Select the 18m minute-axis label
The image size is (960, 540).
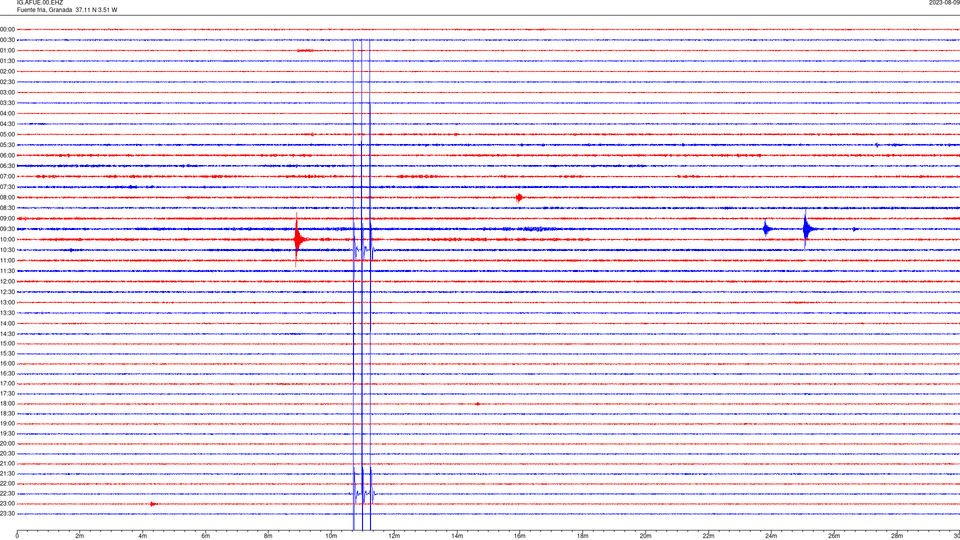coord(582,536)
